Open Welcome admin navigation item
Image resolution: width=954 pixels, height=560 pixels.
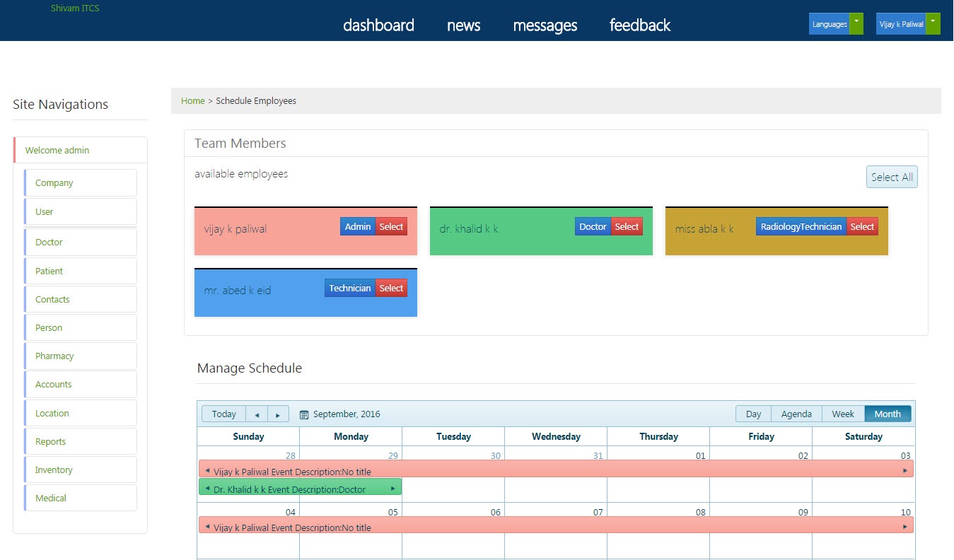click(x=81, y=150)
